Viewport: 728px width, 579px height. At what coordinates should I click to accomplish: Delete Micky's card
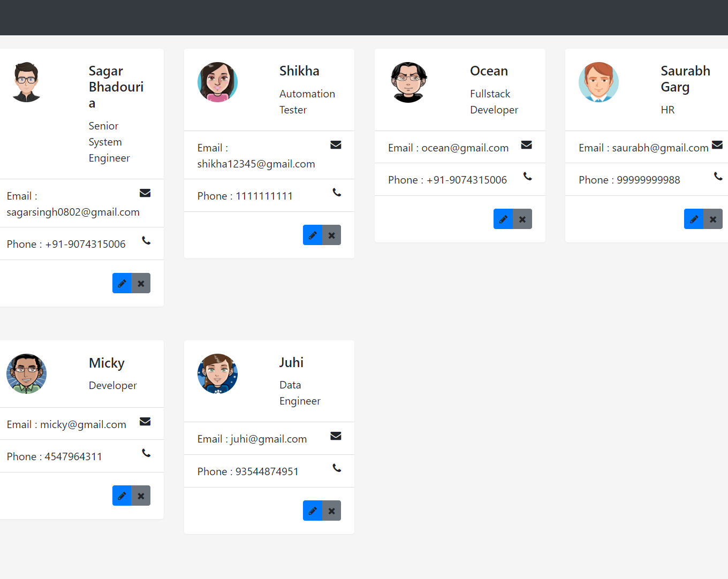point(141,496)
